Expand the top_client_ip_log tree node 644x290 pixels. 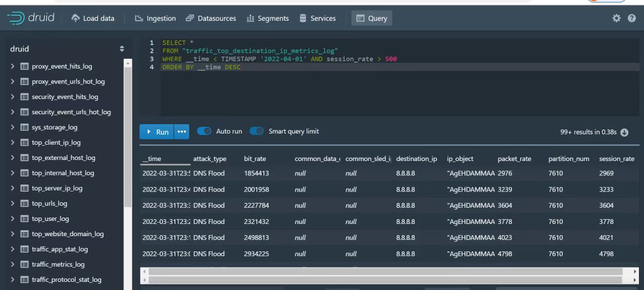(13, 143)
